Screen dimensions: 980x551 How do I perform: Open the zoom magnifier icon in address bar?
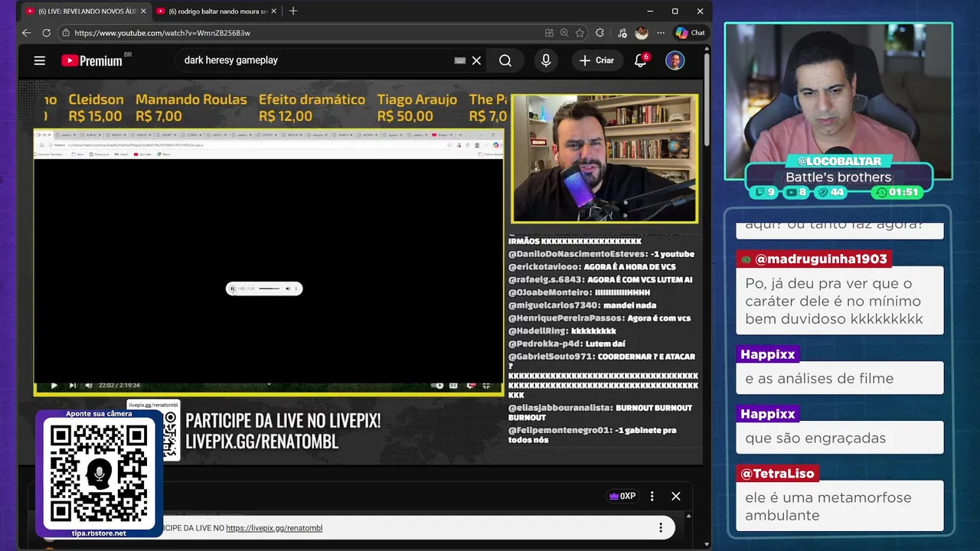[564, 33]
